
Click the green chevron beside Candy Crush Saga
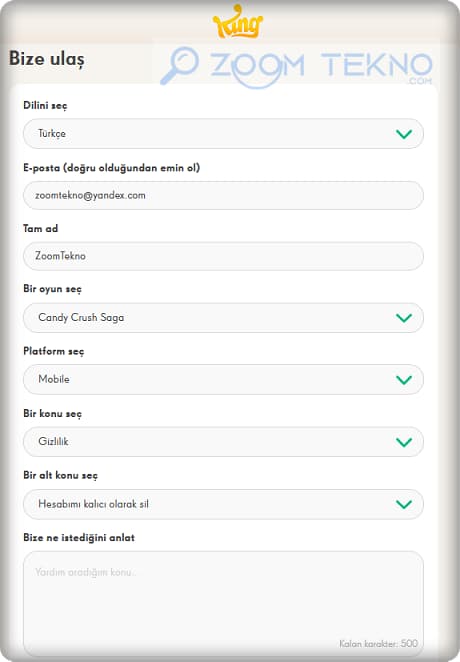point(404,318)
